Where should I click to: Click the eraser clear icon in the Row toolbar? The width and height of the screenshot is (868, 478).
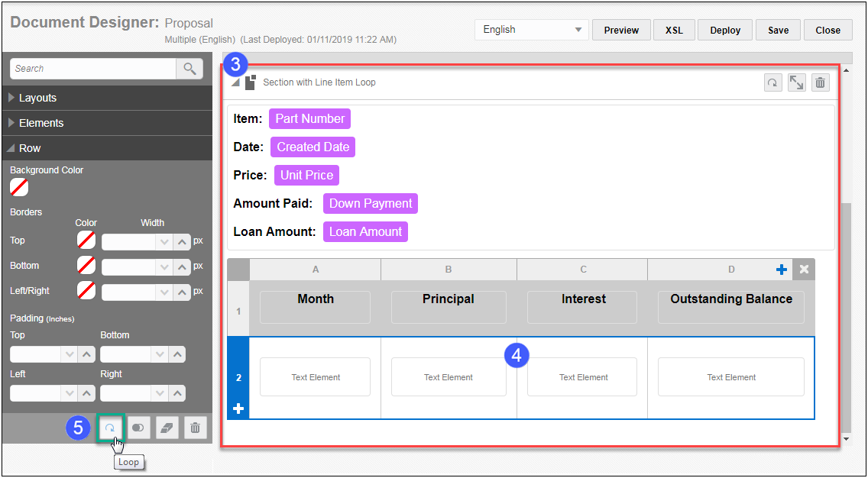click(167, 428)
